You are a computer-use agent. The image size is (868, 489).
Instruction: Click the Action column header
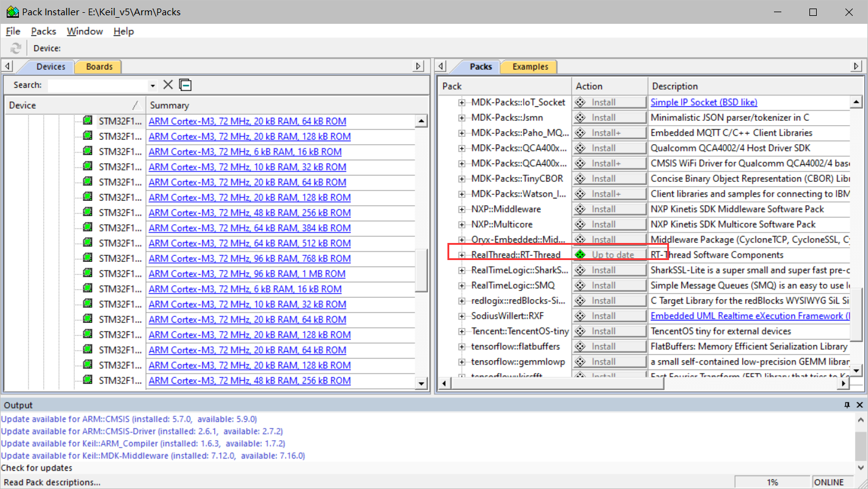[x=609, y=86]
